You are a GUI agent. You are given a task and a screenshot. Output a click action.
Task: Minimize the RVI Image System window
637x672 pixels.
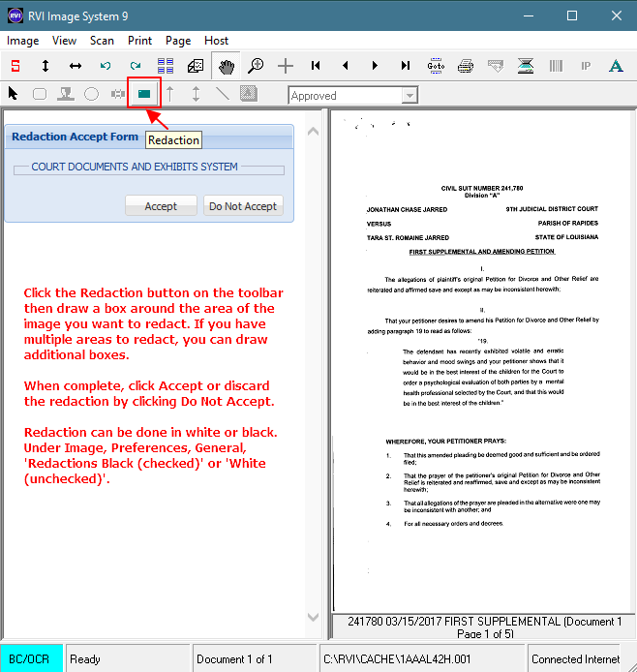point(529,15)
